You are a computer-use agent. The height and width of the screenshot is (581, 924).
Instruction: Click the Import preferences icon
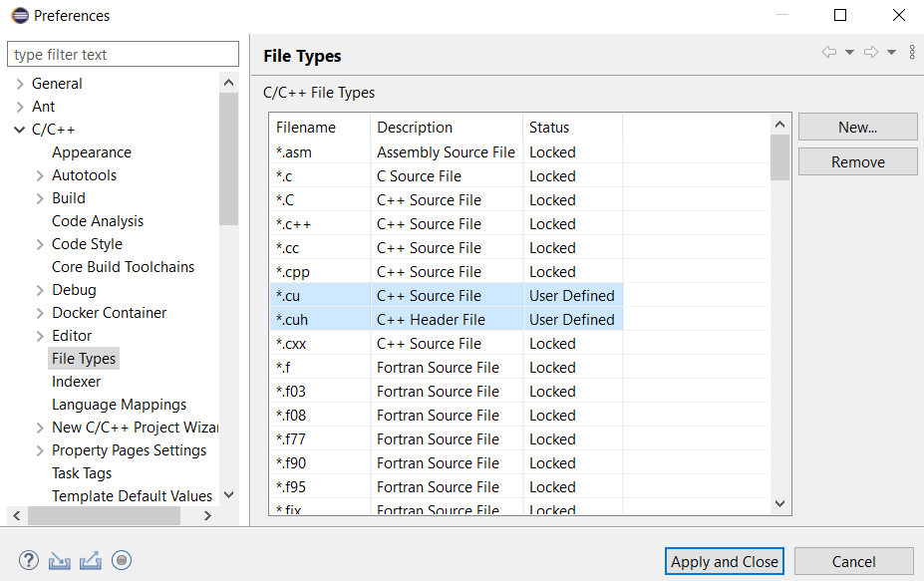point(60,560)
